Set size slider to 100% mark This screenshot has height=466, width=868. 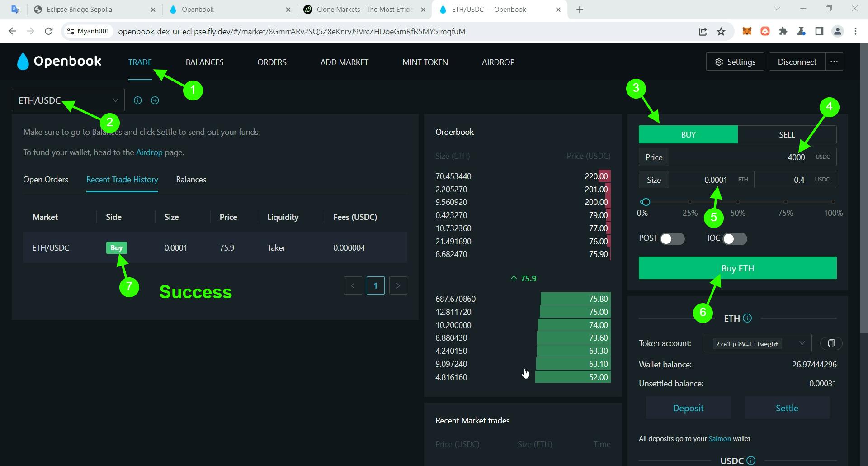point(833,202)
